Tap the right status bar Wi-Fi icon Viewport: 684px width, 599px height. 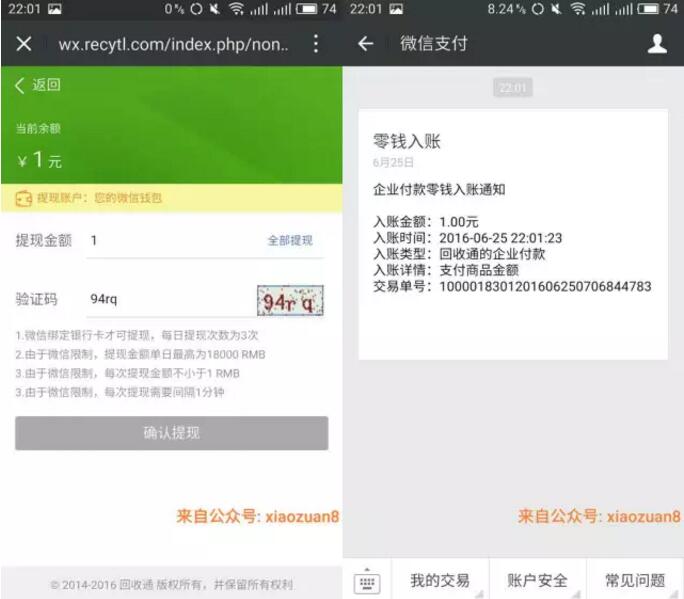pyautogui.click(x=578, y=9)
